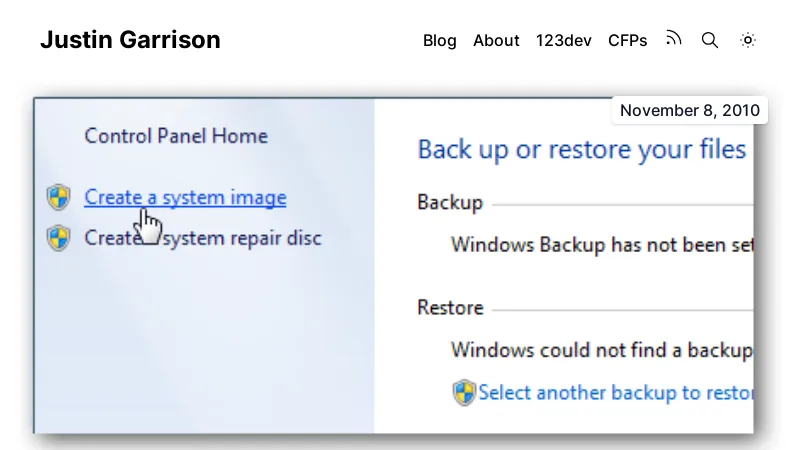
Task: Open the 123dev nav link
Action: [x=564, y=41]
